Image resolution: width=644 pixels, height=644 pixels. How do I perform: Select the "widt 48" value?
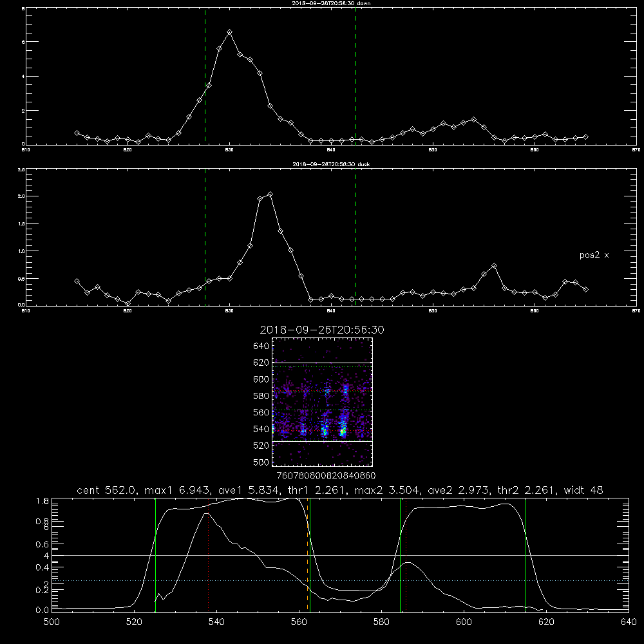[x=583, y=490]
